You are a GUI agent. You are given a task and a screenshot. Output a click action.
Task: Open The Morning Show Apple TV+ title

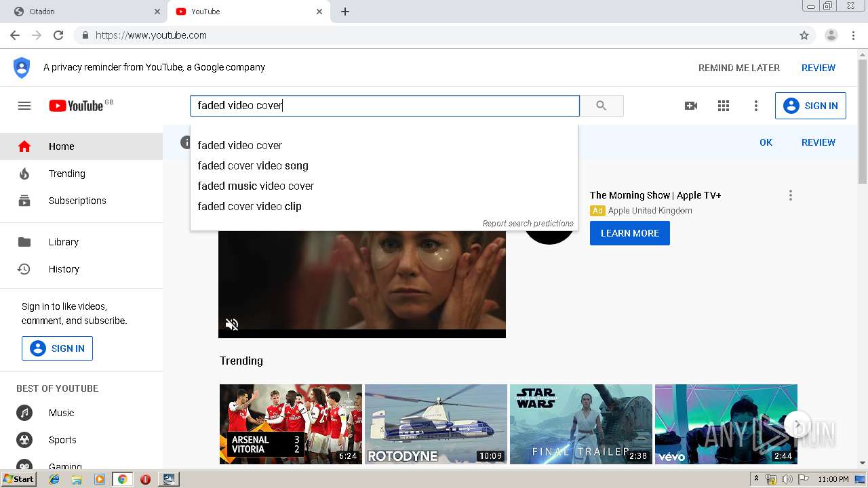tap(655, 195)
